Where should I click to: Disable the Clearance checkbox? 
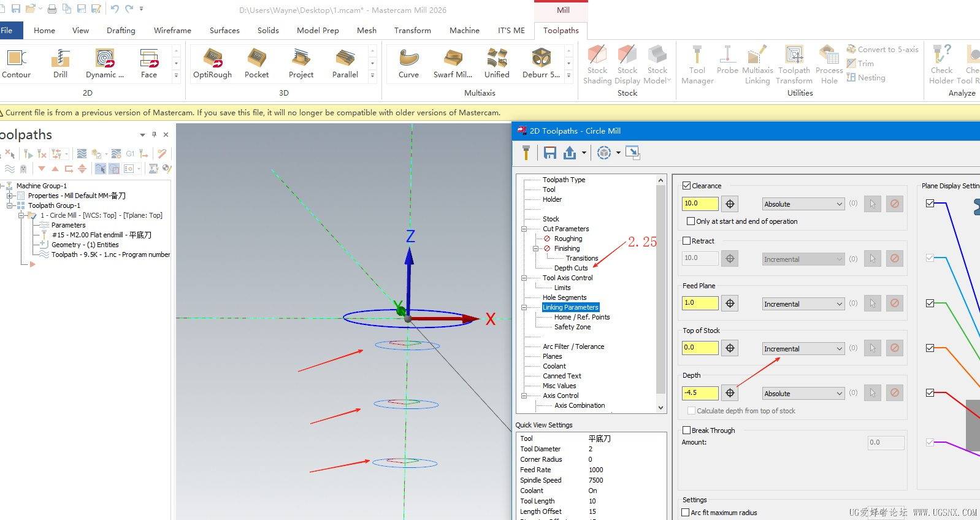[687, 186]
